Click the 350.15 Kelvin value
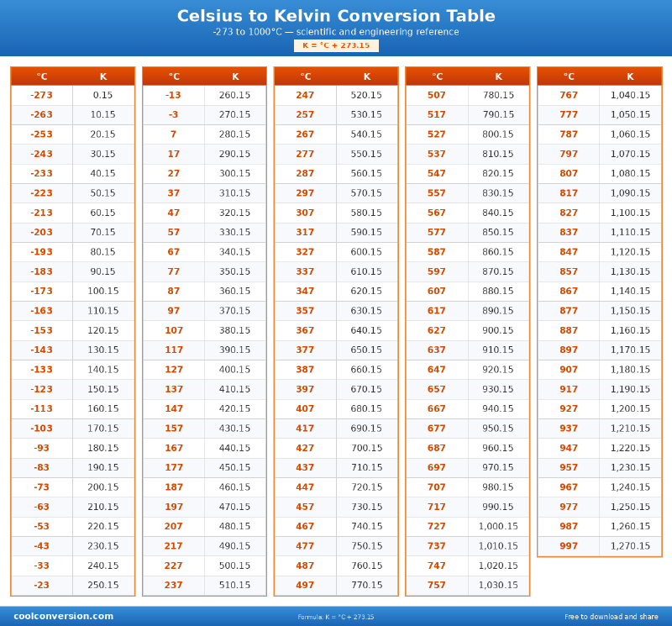This screenshot has width=672, height=626. coord(235,271)
